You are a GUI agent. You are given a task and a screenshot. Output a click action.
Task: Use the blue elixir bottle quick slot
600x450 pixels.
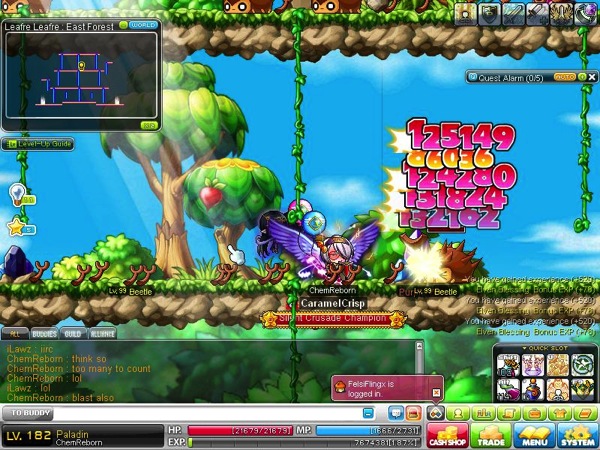tap(533, 390)
